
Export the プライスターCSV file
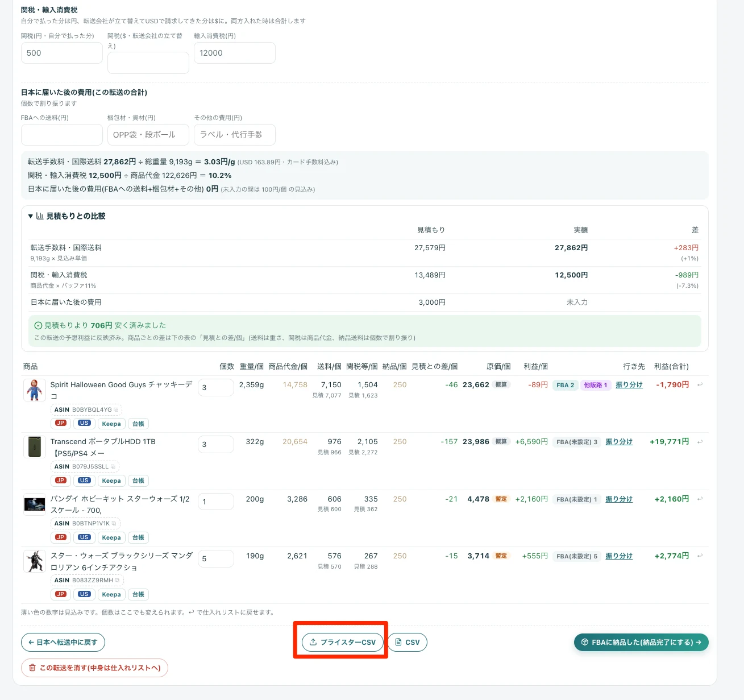click(343, 643)
